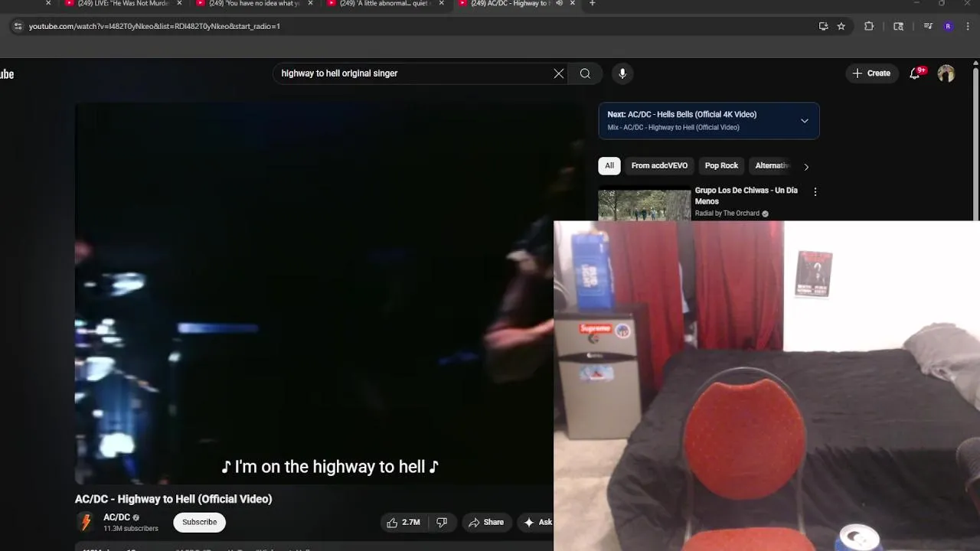Click install/cast icon in address bar
The width and height of the screenshot is (980, 551).
point(824,26)
